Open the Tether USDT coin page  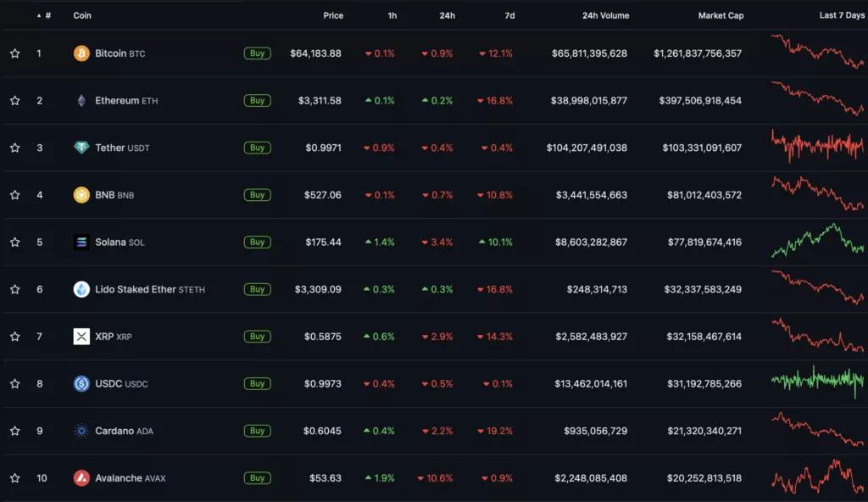[122, 148]
